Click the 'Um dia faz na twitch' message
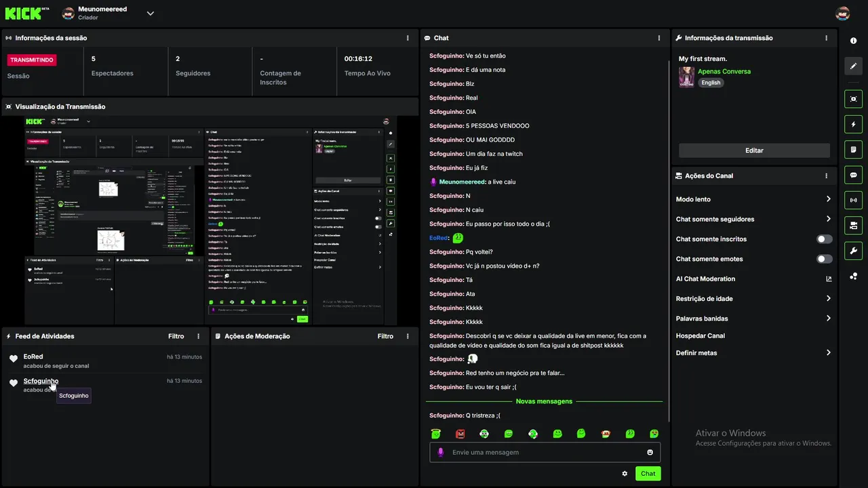Viewport: 868px width, 488px height. pyautogui.click(x=494, y=154)
